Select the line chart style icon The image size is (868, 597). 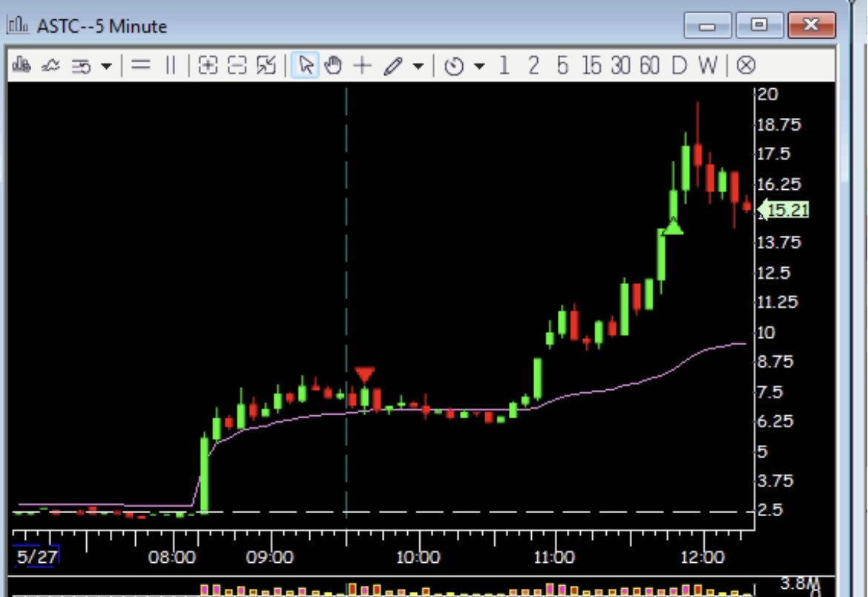pyautogui.click(x=50, y=65)
